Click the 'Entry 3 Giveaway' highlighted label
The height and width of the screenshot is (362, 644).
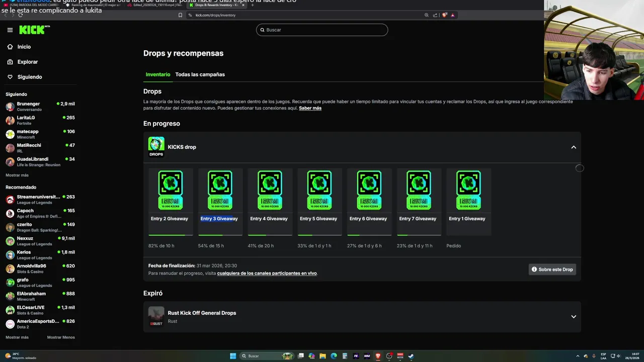pyautogui.click(x=219, y=219)
